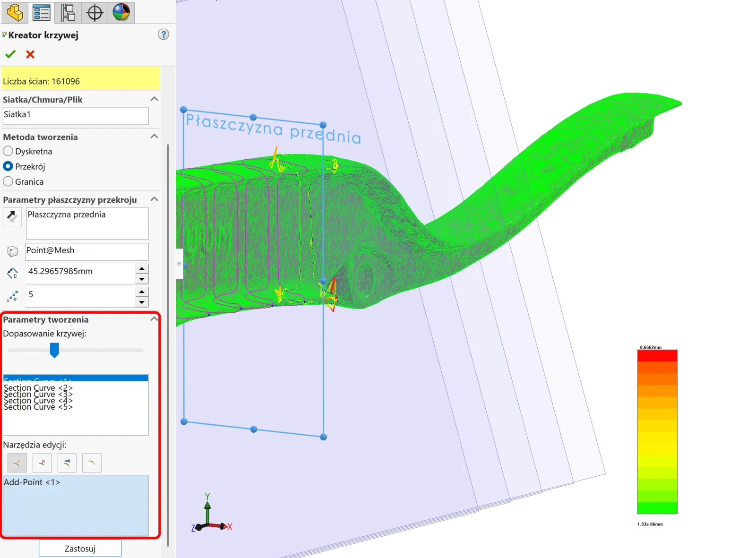This screenshot has height=558, width=756.
Task: Click the Siatka1 mesh selection box
Action: [76, 116]
